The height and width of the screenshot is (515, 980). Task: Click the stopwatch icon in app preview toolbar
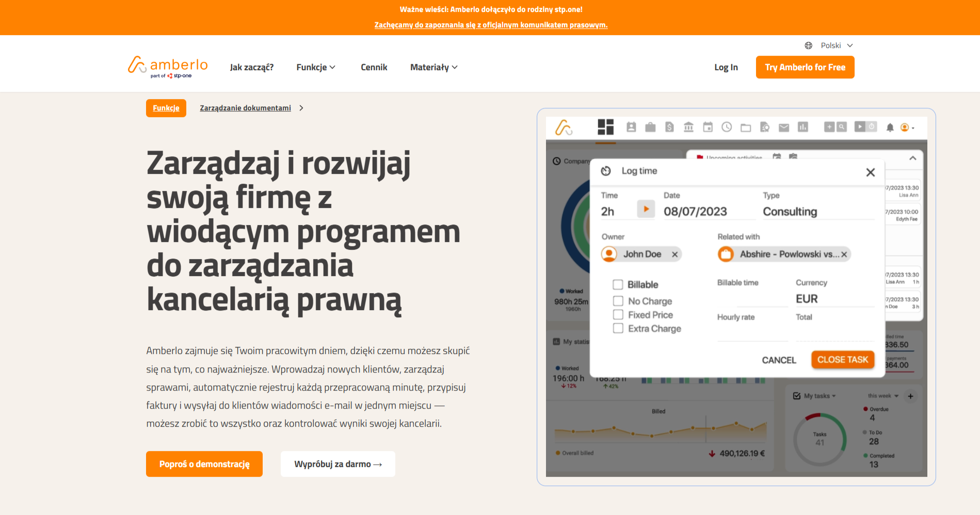(872, 126)
